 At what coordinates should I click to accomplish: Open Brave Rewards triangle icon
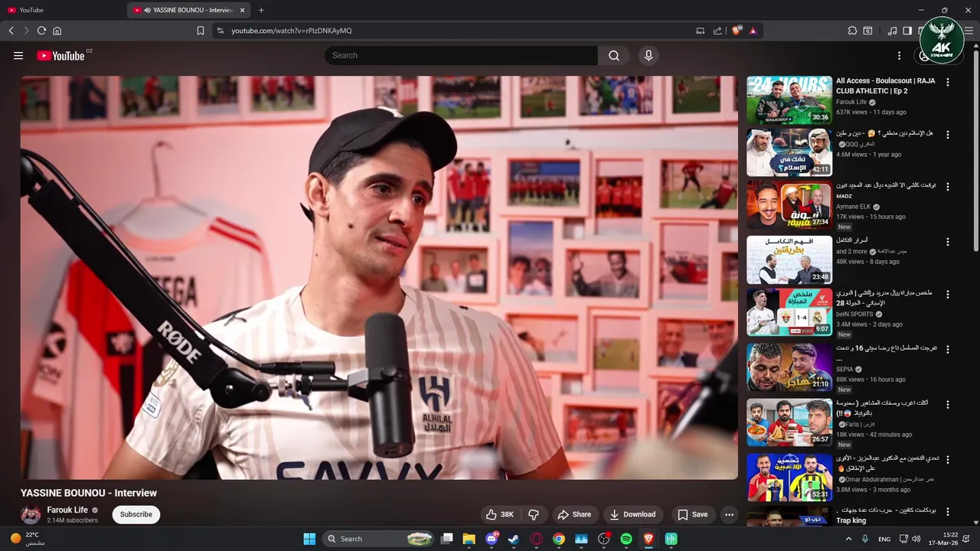tap(753, 31)
